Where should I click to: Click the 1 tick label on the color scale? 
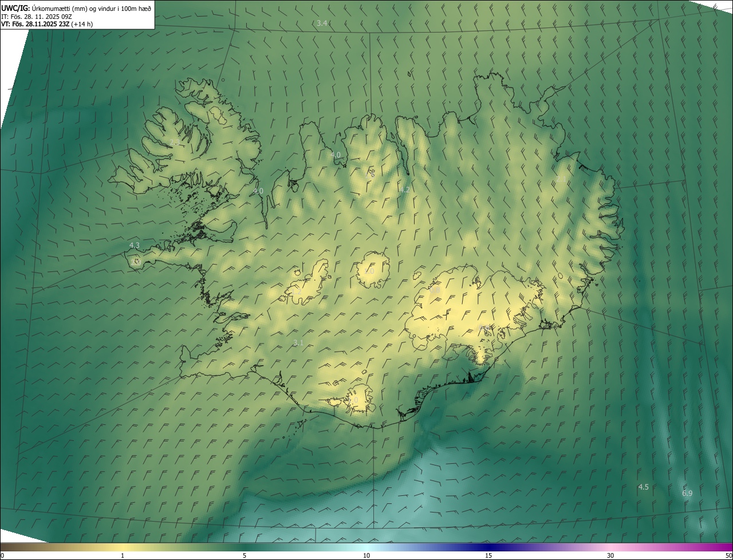[x=123, y=555]
